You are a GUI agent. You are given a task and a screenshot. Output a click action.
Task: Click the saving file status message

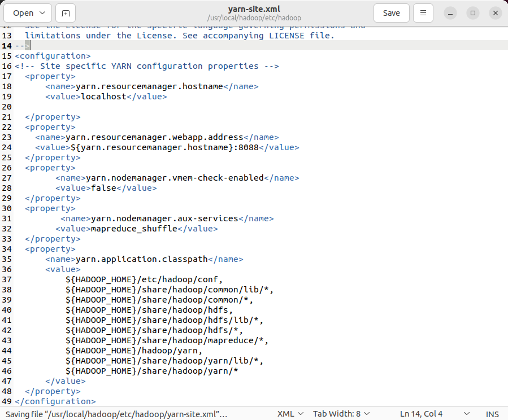(116, 414)
